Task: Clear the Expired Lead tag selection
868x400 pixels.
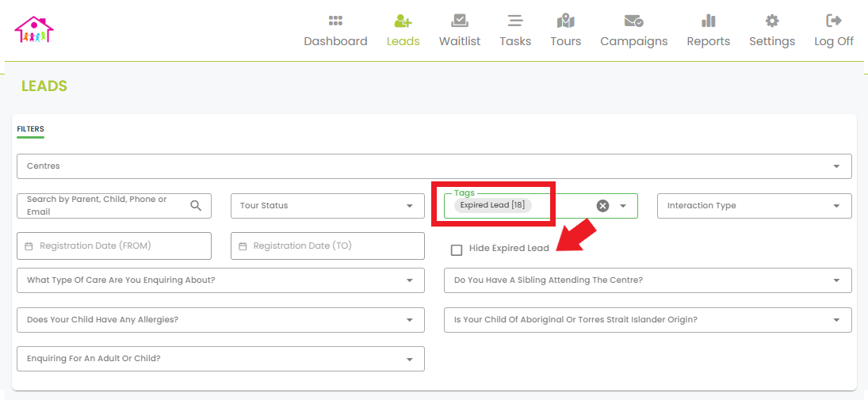Action: tap(602, 206)
